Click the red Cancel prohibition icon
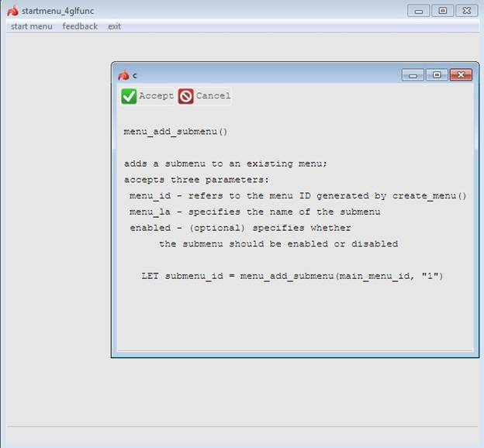The width and height of the screenshot is (484, 448). (x=186, y=96)
